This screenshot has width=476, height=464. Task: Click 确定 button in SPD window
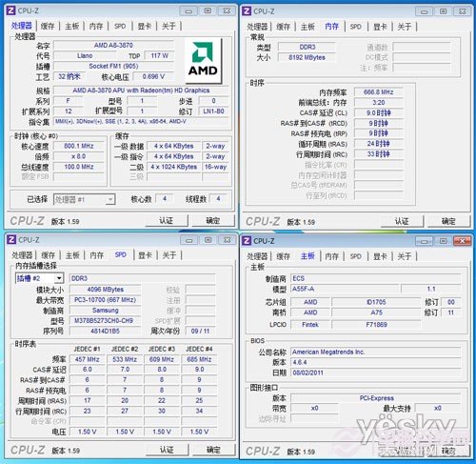pyautogui.click(x=213, y=450)
